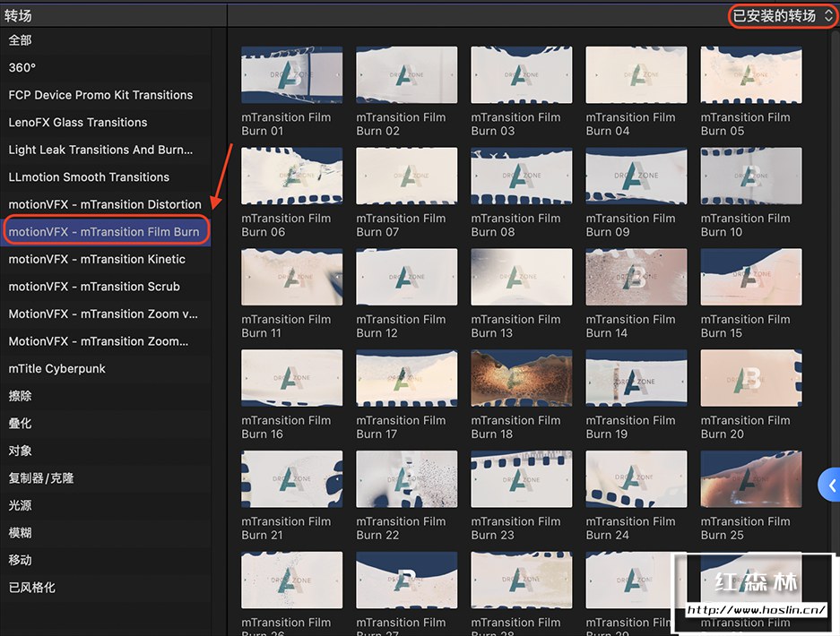This screenshot has height=636, width=840.
Task: Select the 已风格化 category
Action: tap(106, 587)
